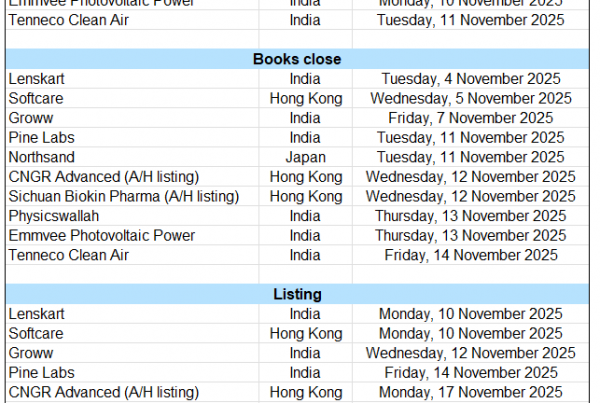This screenshot has height=403, width=600.
Task: Click the "Books close" section header
Action: pyautogui.click(x=297, y=59)
